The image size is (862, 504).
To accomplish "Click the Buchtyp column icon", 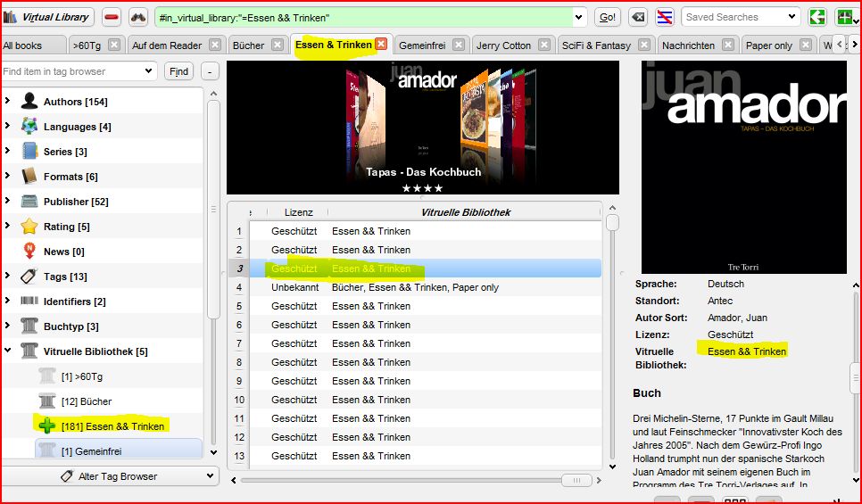I will [x=29, y=326].
